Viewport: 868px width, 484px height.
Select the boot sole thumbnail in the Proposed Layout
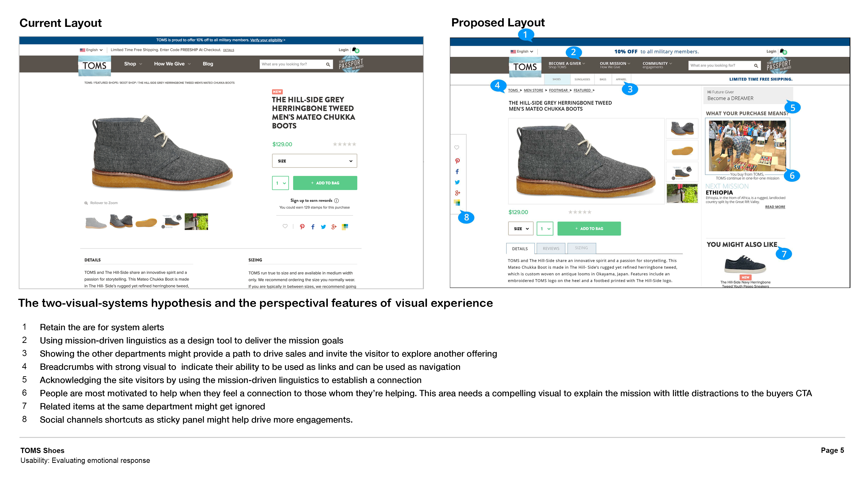(x=682, y=150)
